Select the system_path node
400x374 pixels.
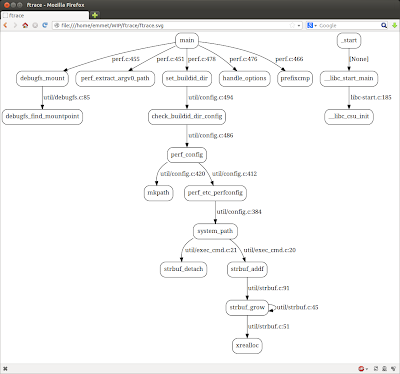pyautogui.click(x=215, y=231)
